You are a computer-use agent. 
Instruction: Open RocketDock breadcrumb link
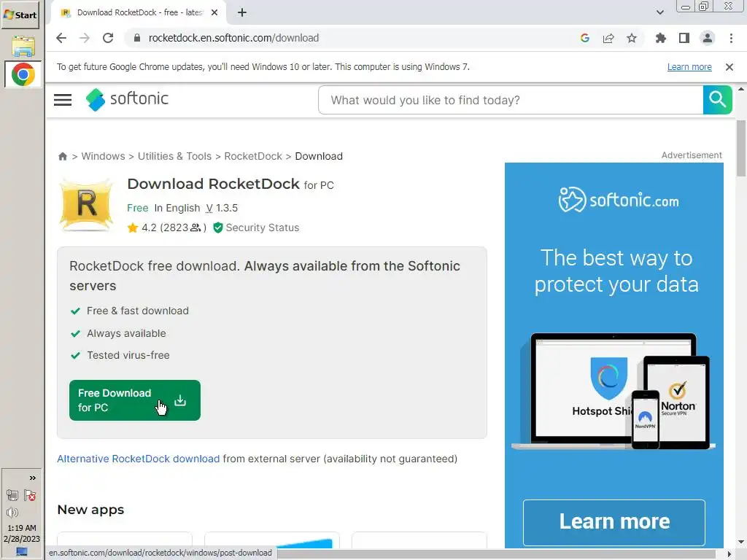pyautogui.click(x=253, y=156)
